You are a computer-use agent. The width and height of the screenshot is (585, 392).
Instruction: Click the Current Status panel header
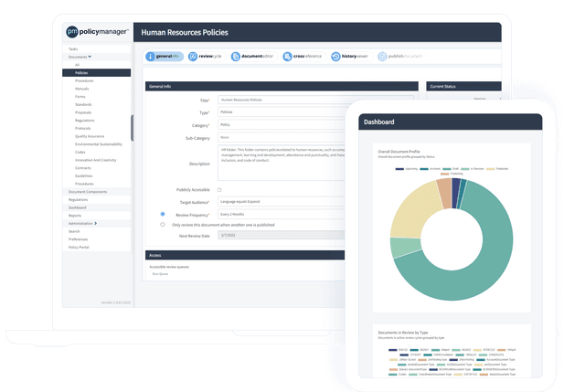[463, 86]
